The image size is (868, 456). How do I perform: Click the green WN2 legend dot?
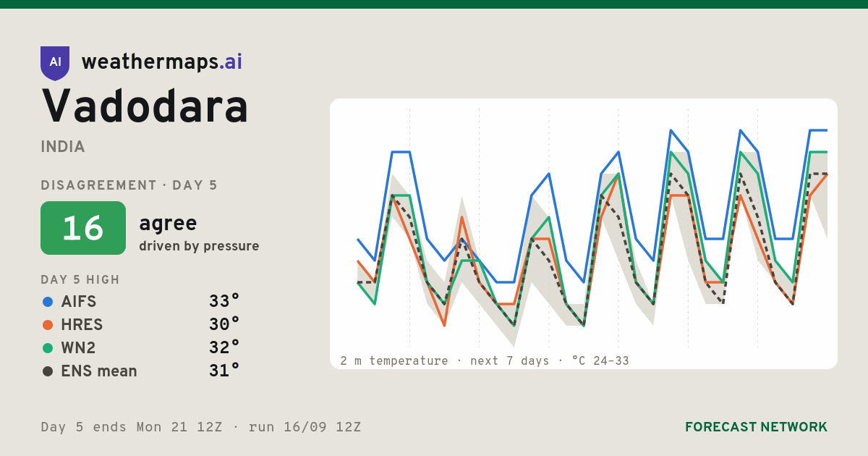click(48, 347)
